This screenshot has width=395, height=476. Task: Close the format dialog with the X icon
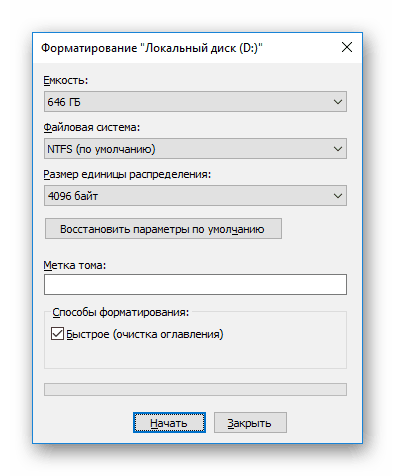pos(347,47)
